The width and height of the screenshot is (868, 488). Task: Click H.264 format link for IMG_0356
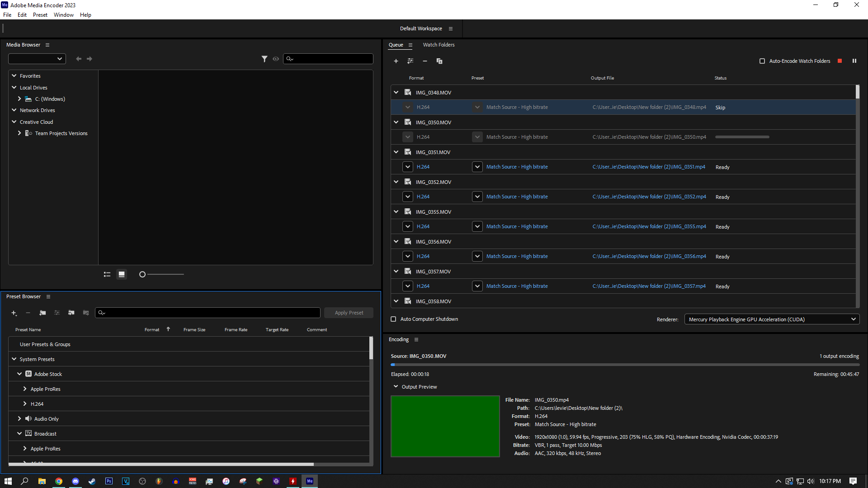coord(423,256)
